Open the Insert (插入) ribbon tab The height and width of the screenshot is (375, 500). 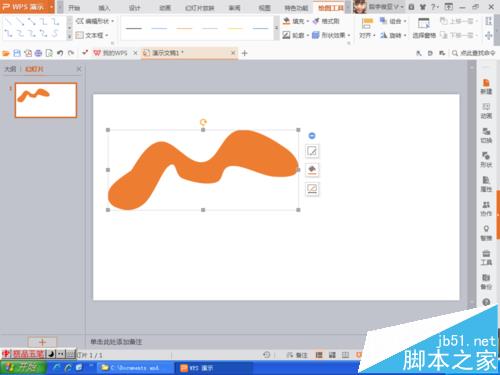[104, 8]
